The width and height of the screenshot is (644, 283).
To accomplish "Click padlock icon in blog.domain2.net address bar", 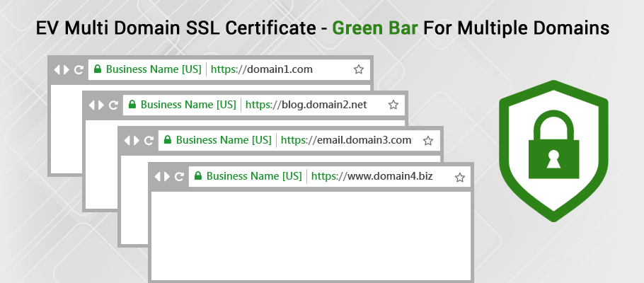I will 132,104.
